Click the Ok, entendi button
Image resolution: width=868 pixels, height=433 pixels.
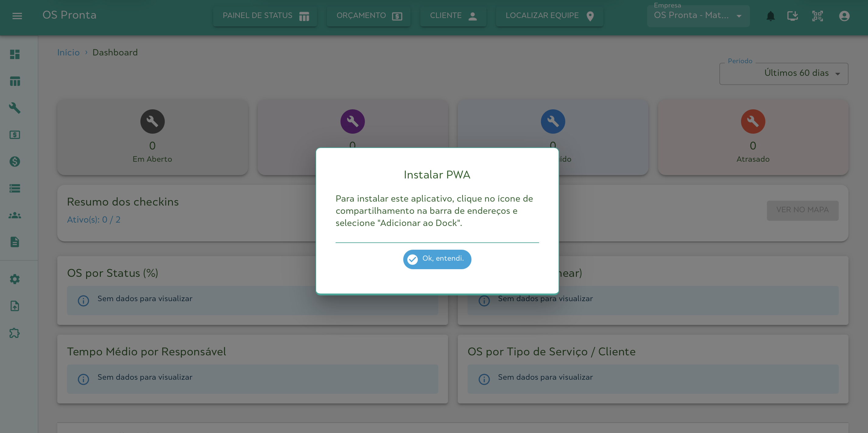437,259
